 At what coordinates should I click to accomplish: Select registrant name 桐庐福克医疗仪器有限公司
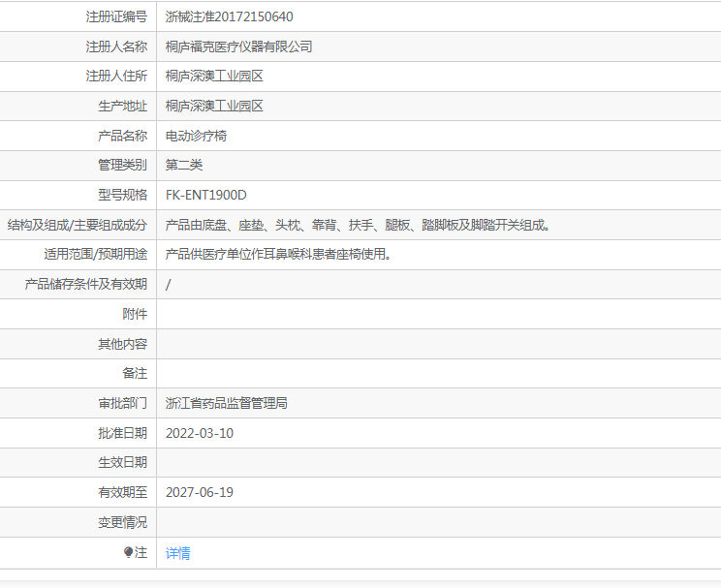(238, 46)
